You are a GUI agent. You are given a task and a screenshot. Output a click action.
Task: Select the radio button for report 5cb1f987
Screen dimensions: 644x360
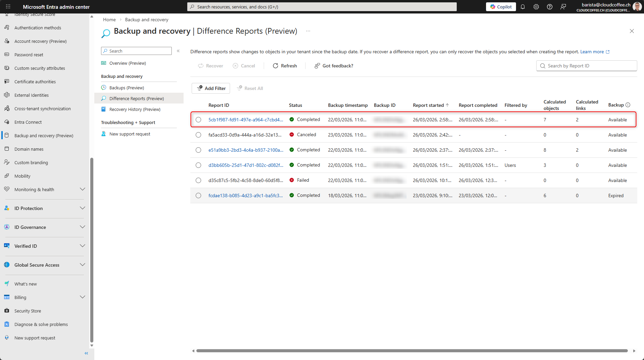point(198,120)
